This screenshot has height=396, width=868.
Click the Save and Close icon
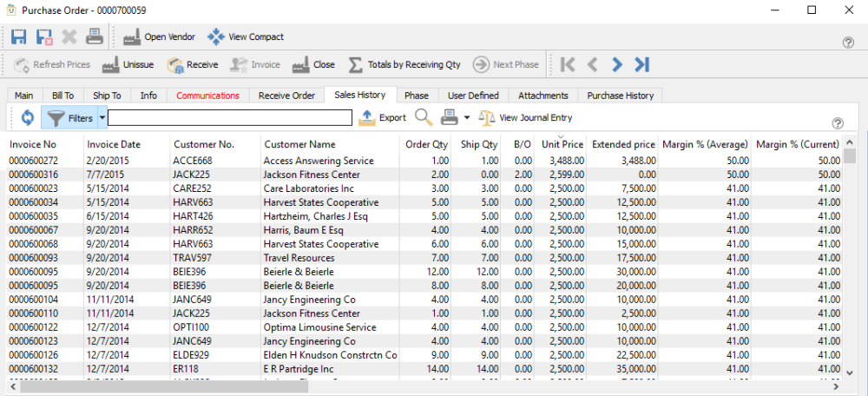pyautogui.click(x=43, y=37)
